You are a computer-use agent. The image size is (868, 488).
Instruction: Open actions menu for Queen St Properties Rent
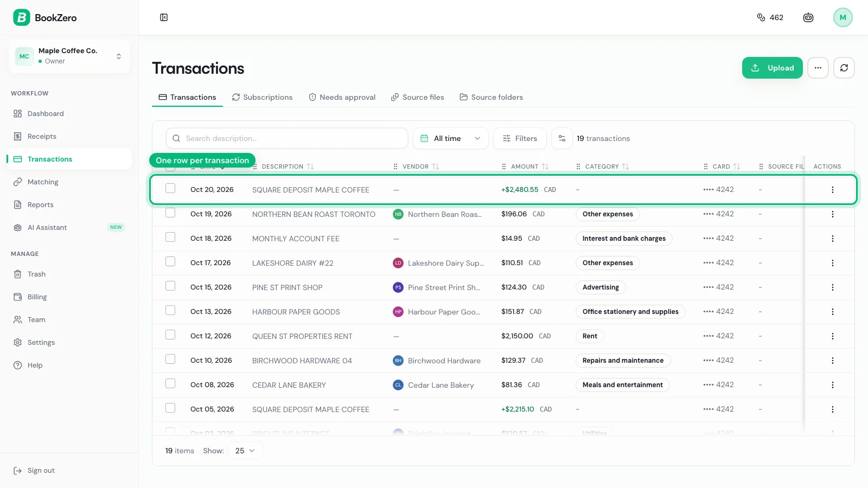(833, 336)
